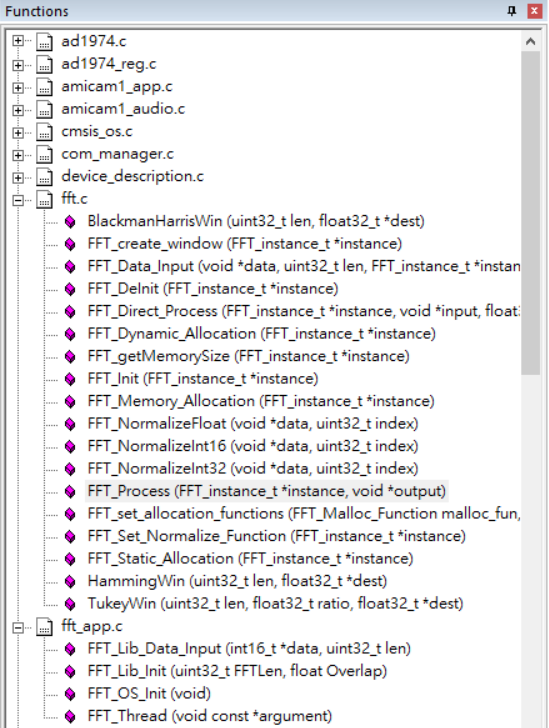
Task: Expand the cmsis_os.c tree node
Action: [18, 132]
